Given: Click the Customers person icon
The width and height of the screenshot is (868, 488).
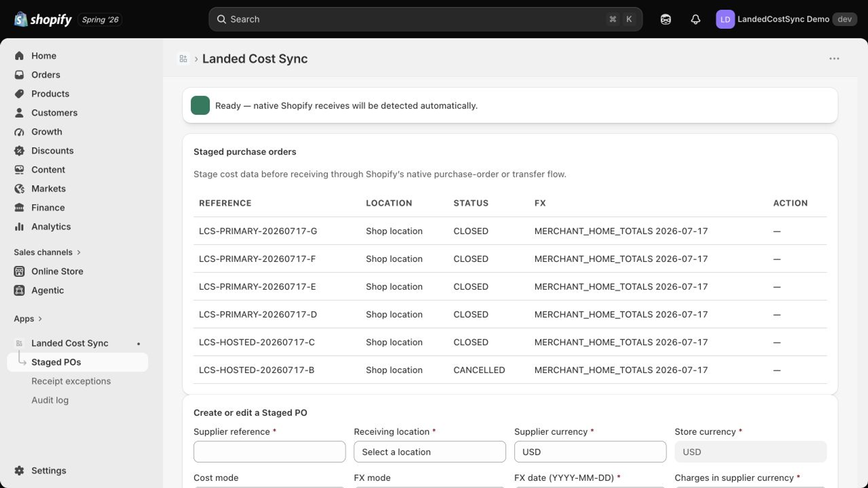Looking at the screenshot, I should coord(20,113).
